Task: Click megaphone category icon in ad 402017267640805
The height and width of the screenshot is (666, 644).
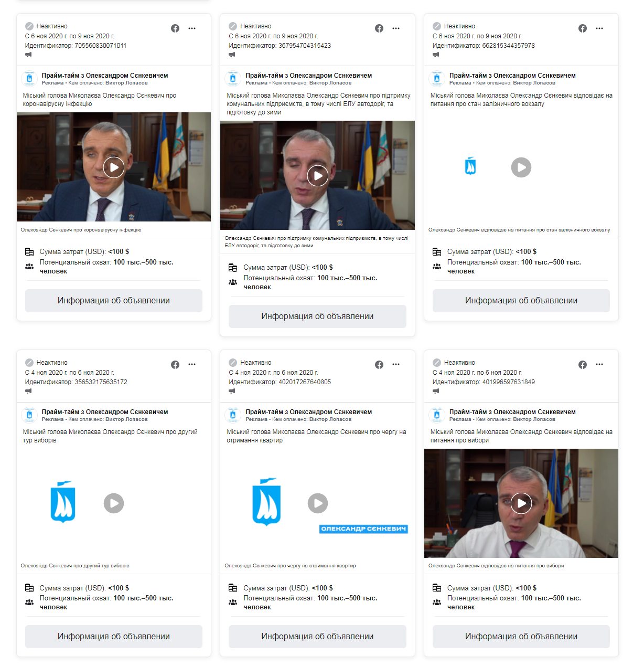Action: 232,391
